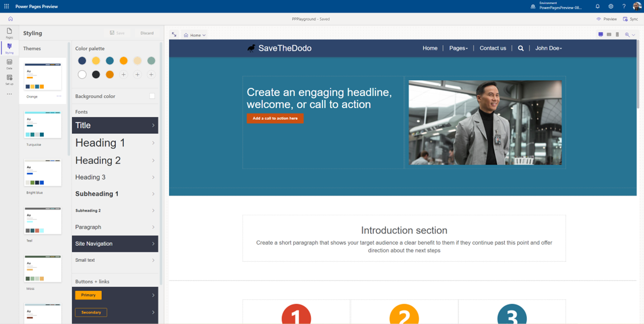Select the teal blue palette color
The width and height of the screenshot is (644, 324).
(110, 61)
